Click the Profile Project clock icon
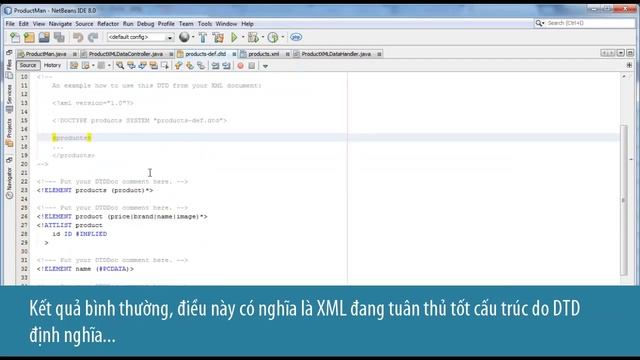640x360 pixels. (273, 38)
